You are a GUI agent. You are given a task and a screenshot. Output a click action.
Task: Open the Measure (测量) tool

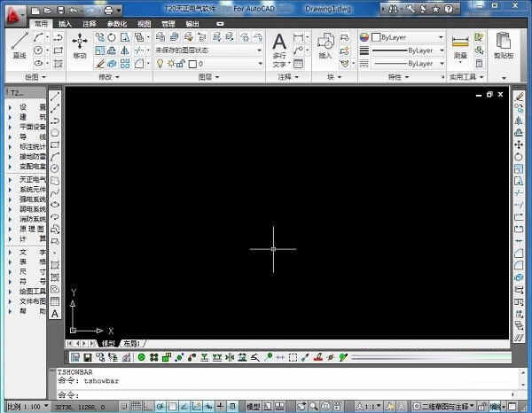click(459, 46)
